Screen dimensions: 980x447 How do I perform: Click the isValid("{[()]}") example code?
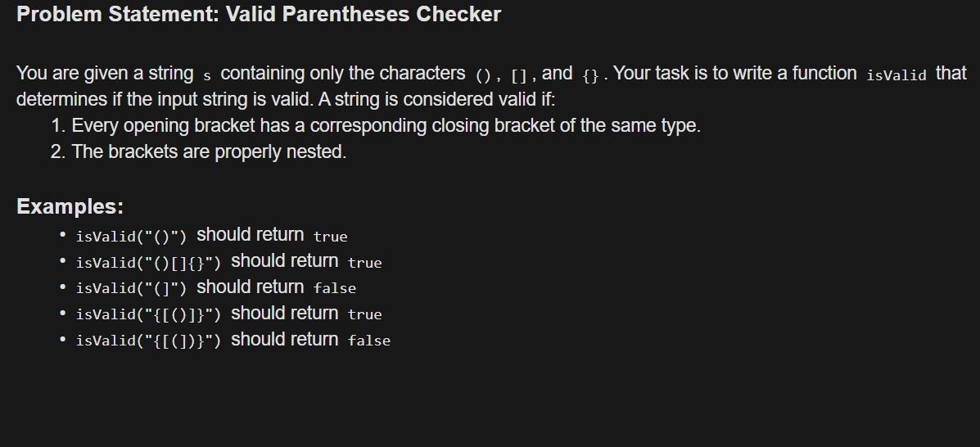pos(149,314)
